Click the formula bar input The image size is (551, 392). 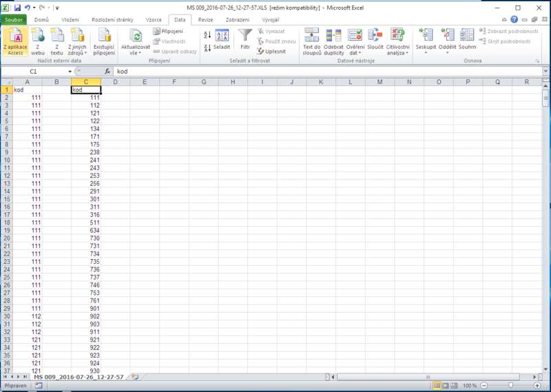point(328,72)
